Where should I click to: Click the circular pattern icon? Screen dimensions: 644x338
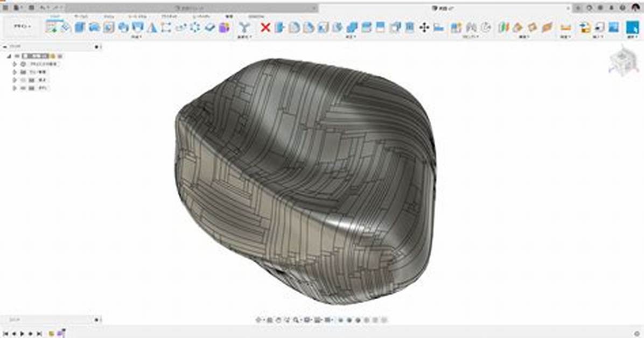[x=195, y=27]
